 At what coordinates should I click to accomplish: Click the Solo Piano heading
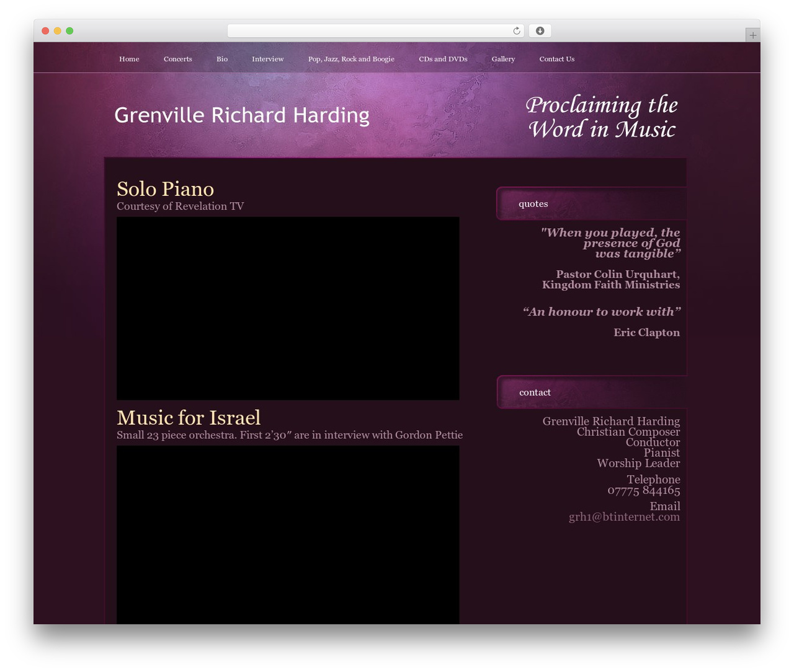click(165, 188)
